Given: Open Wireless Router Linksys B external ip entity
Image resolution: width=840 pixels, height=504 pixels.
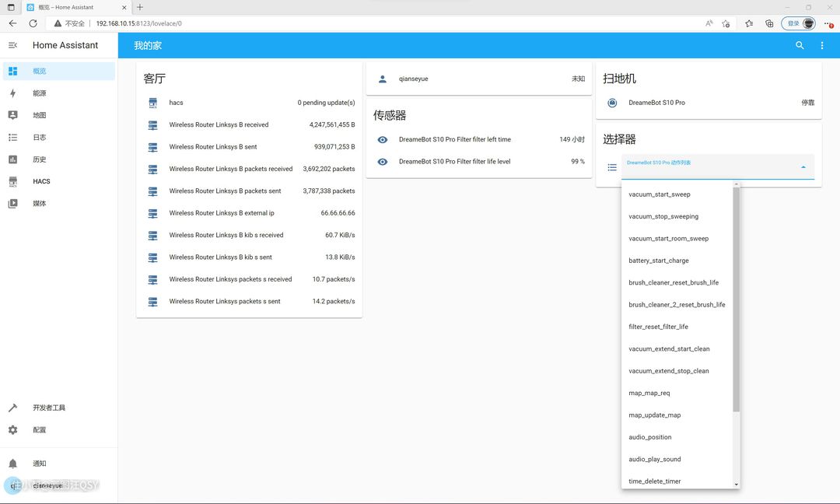Looking at the screenshot, I should click(x=222, y=213).
